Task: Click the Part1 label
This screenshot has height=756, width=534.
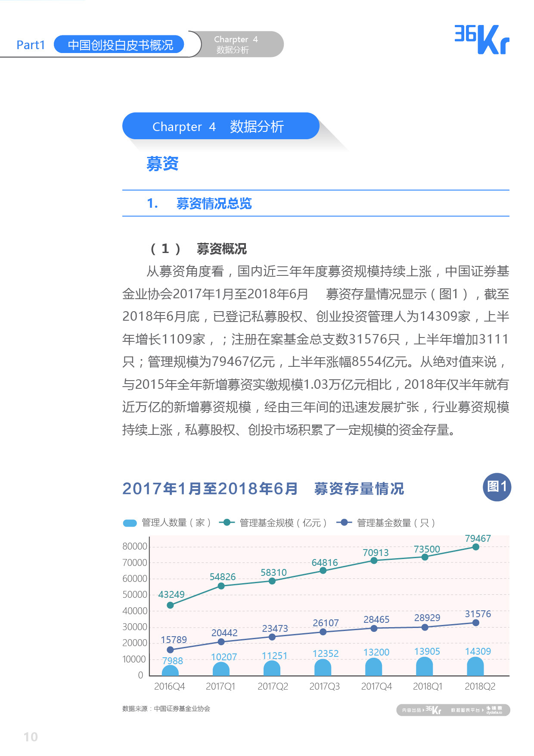Action: 30,45
